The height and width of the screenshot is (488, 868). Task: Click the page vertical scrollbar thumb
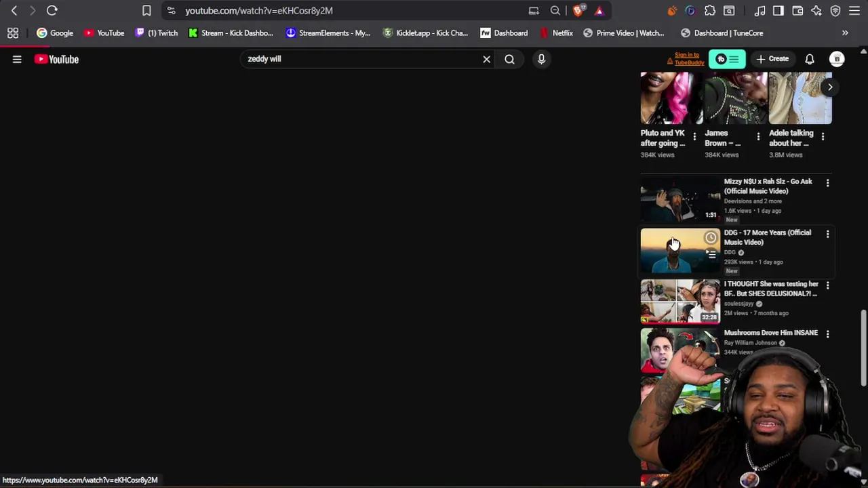click(x=863, y=347)
